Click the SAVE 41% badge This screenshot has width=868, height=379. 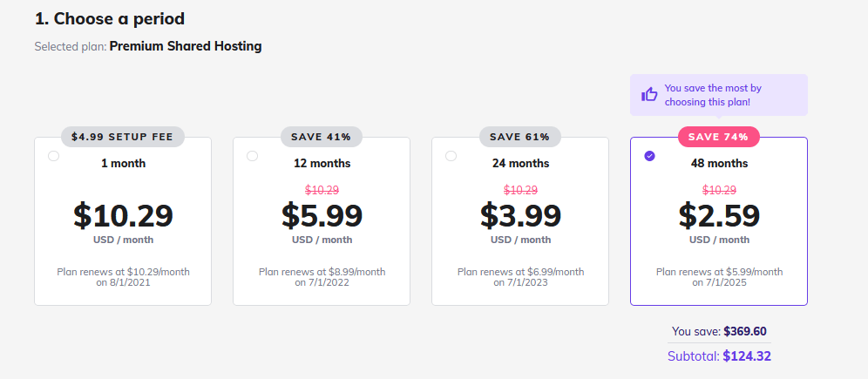[322, 137]
